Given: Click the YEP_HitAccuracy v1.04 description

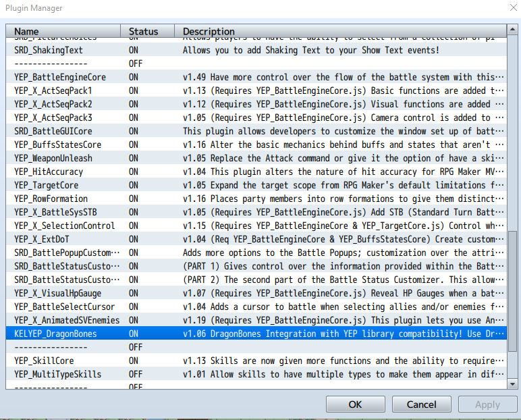Looking at the screenshot, I should point(344,172).
